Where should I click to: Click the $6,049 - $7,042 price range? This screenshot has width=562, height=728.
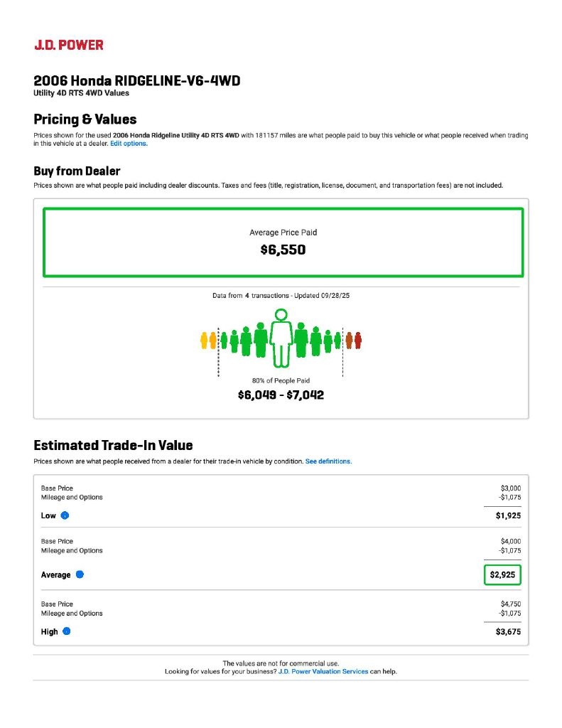click(281, 395)
